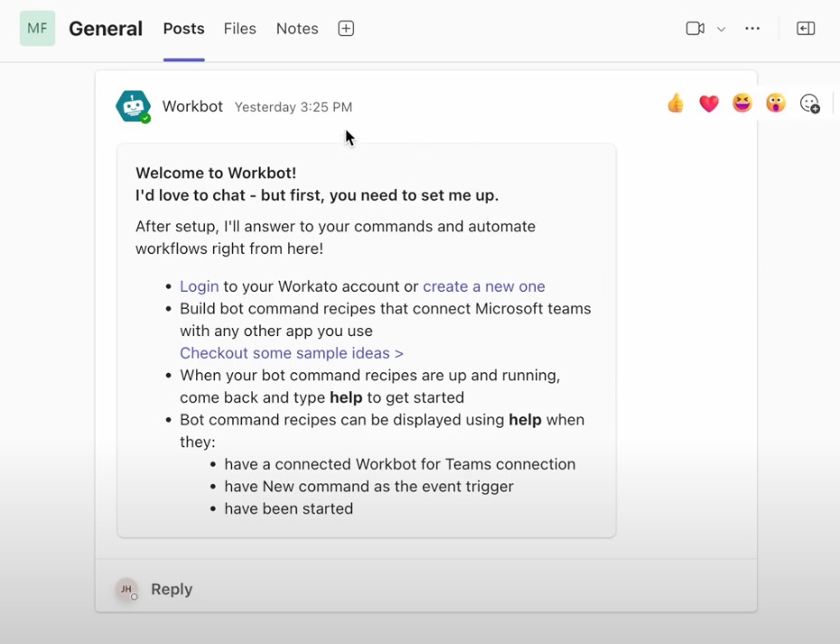Viewport: 840px width, 644px height.
Task: Open Checkout some sample ideas link
Action: [291, 353]
